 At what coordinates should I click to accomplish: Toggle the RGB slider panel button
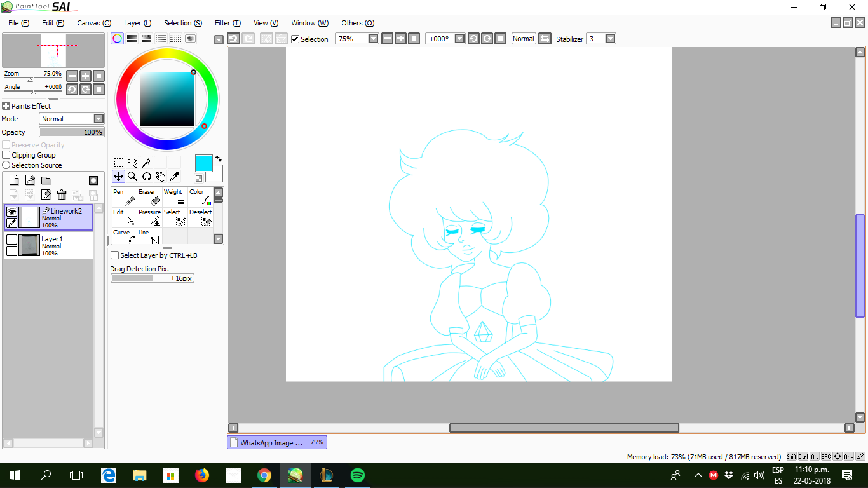[x=132, y=39]
